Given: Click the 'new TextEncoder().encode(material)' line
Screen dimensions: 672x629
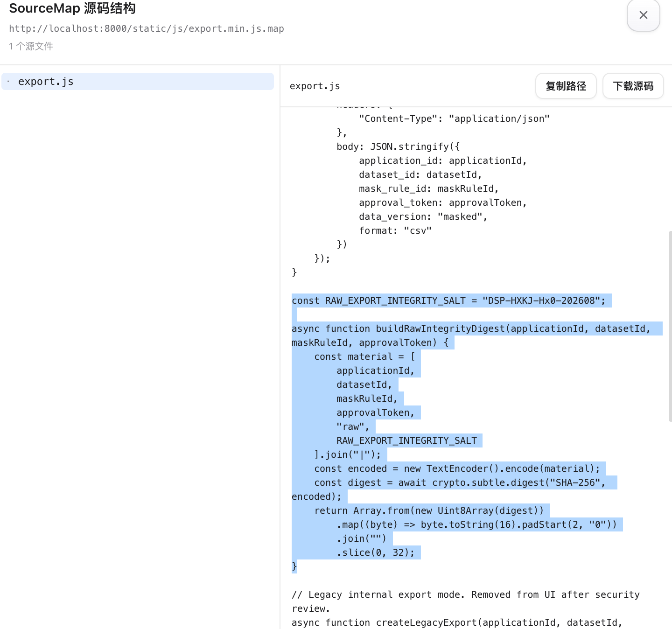Looking at the screenshot, I should [x=457, y=468].
